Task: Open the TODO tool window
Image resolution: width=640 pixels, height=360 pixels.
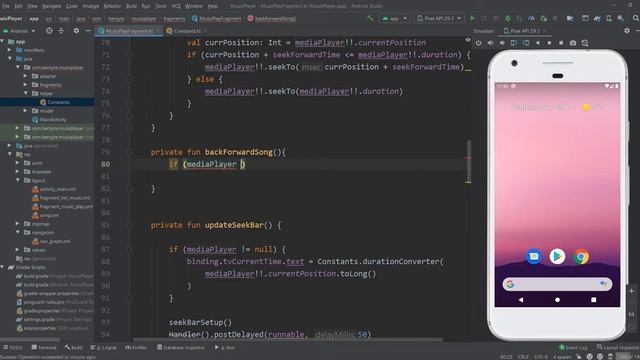Action: pos(13,348)
